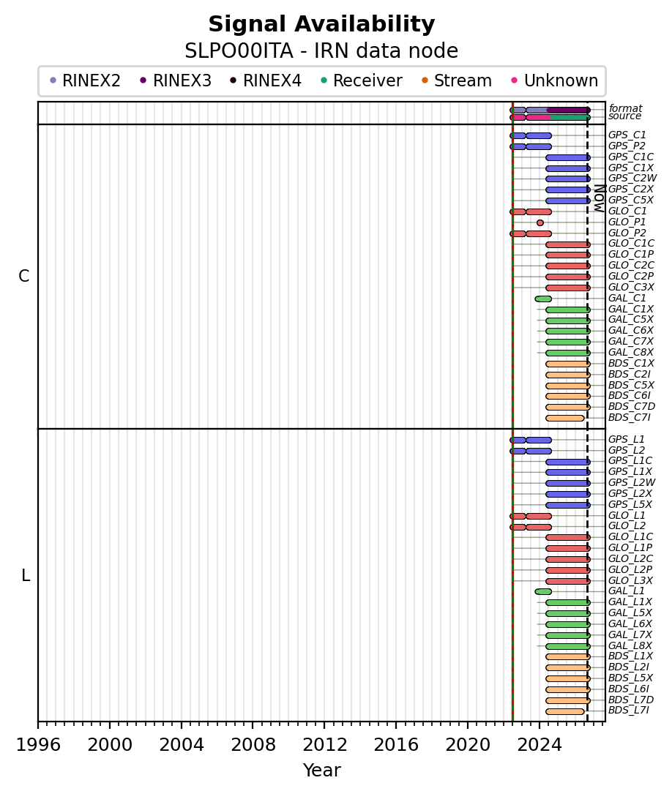The height and width of the screenshot is (794, 672).
Task: Click the 2016 year tick label
Action: point(397,745)
